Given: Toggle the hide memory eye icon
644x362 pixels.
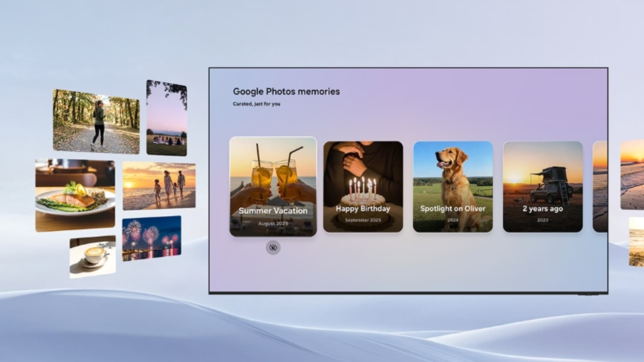Looking at the screenshot, I should coord(273,247).
